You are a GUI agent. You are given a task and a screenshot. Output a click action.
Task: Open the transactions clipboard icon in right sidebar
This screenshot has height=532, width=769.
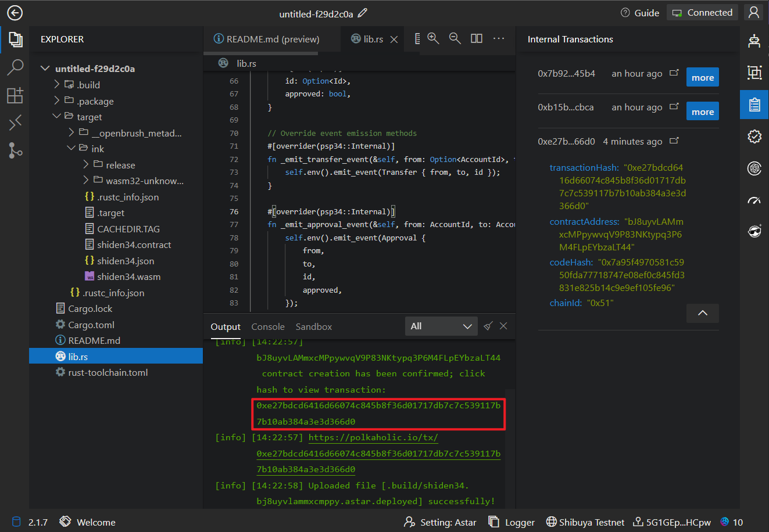[x=754, y=105]
